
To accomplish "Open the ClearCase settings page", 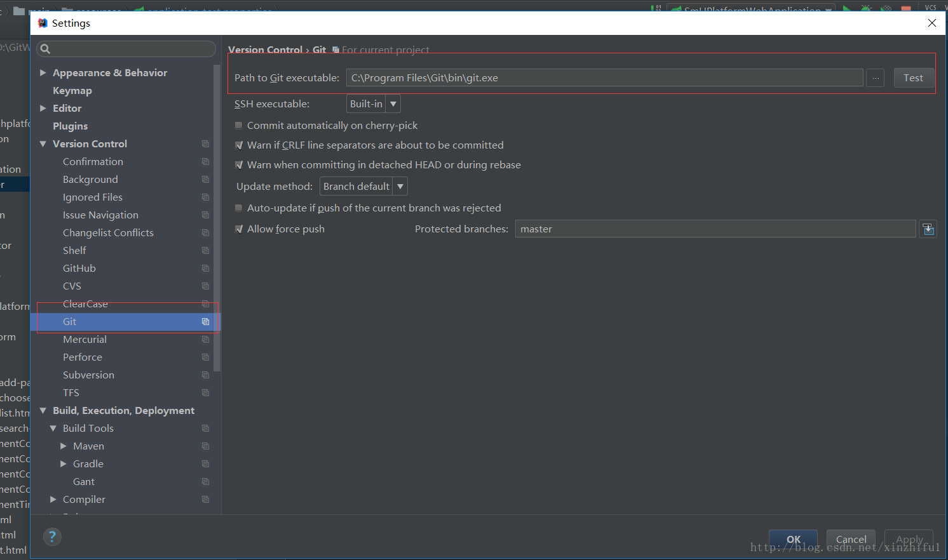I will (x=85, y=304).
